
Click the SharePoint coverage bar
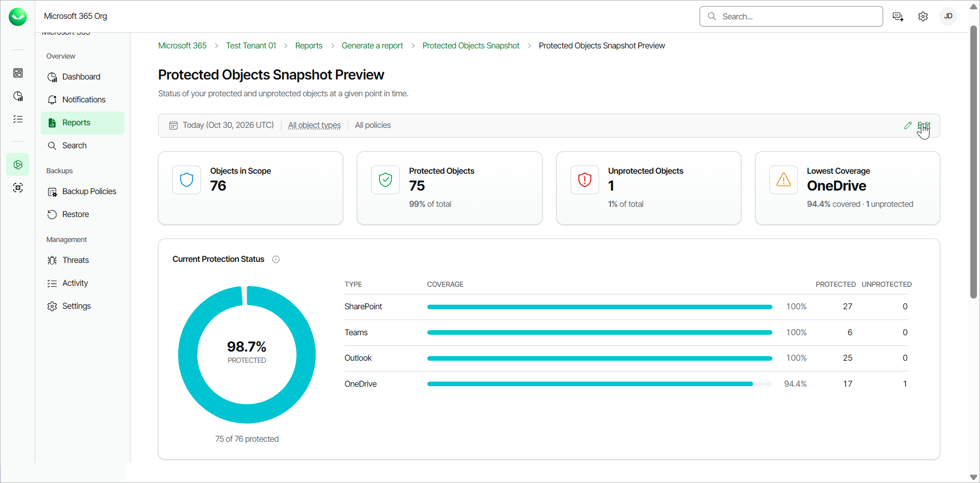[600, 307]
